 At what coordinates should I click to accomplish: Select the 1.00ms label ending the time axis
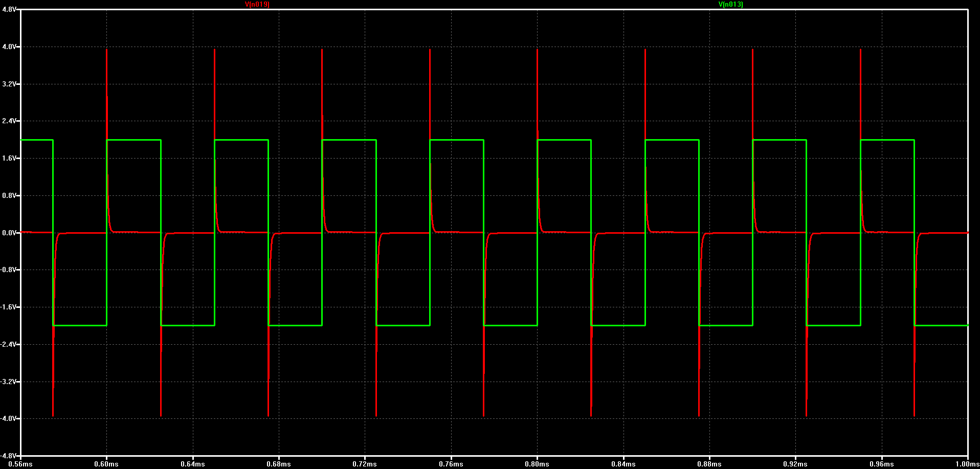pos(968,464)
